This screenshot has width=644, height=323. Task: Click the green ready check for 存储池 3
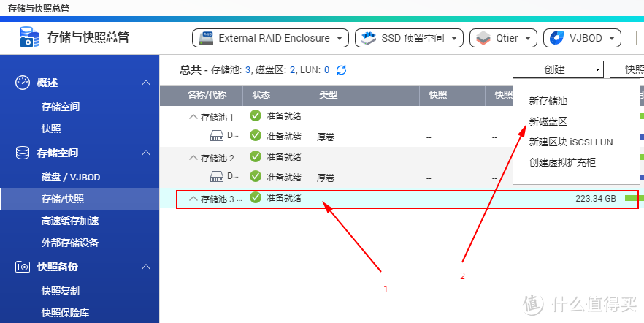(256, 197)
